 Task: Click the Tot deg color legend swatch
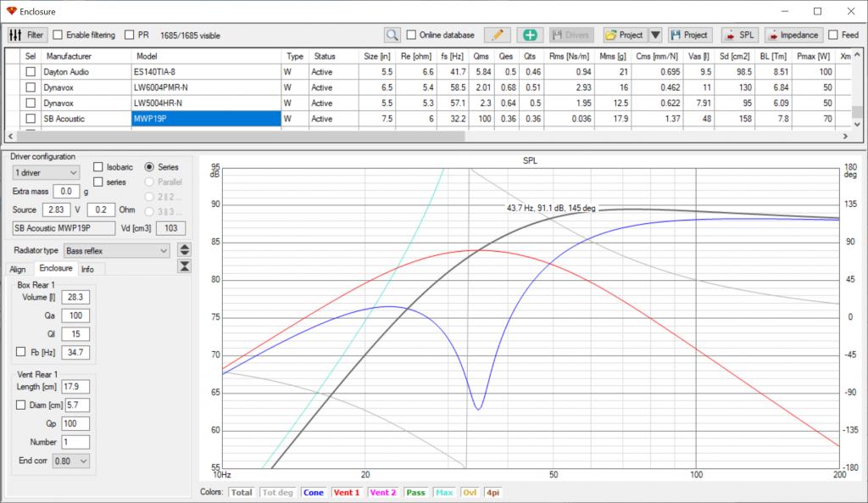[x=277, y=493]
